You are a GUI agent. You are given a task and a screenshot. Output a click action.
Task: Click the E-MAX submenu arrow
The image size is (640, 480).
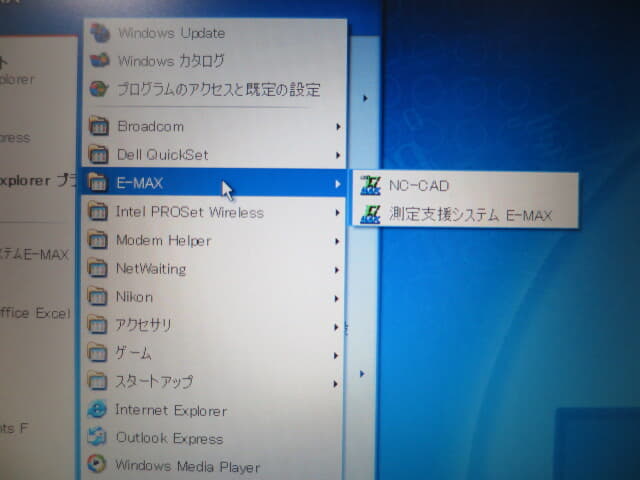coord(338,184)
